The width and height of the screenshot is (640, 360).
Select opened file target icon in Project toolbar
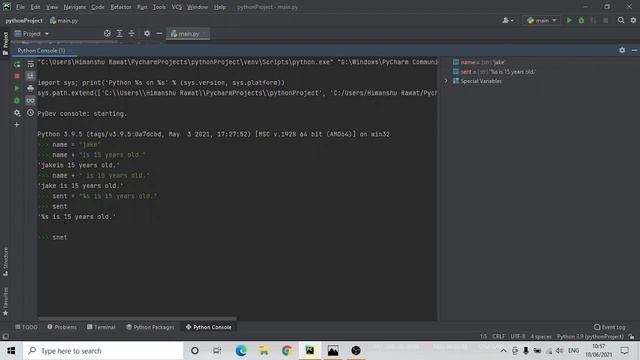point(107,33)
